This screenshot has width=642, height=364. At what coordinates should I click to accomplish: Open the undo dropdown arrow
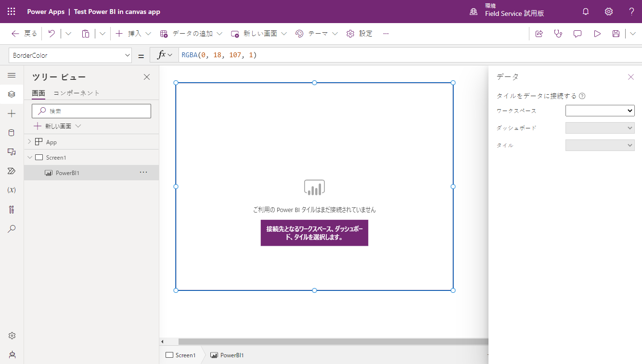(68, 34)
